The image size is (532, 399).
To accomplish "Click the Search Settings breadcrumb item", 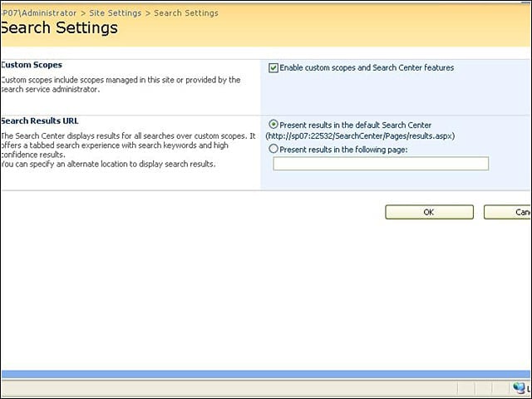I will [x=186, y=13].
